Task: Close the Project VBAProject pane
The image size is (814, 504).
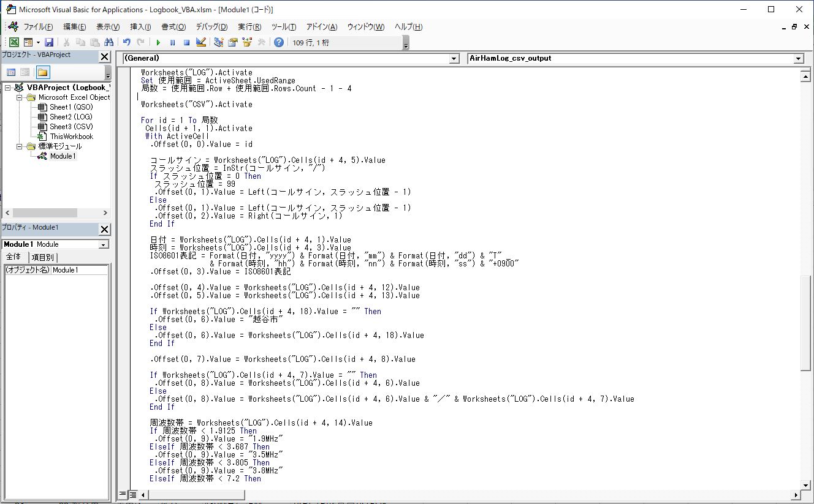Action: click(105, 57)
